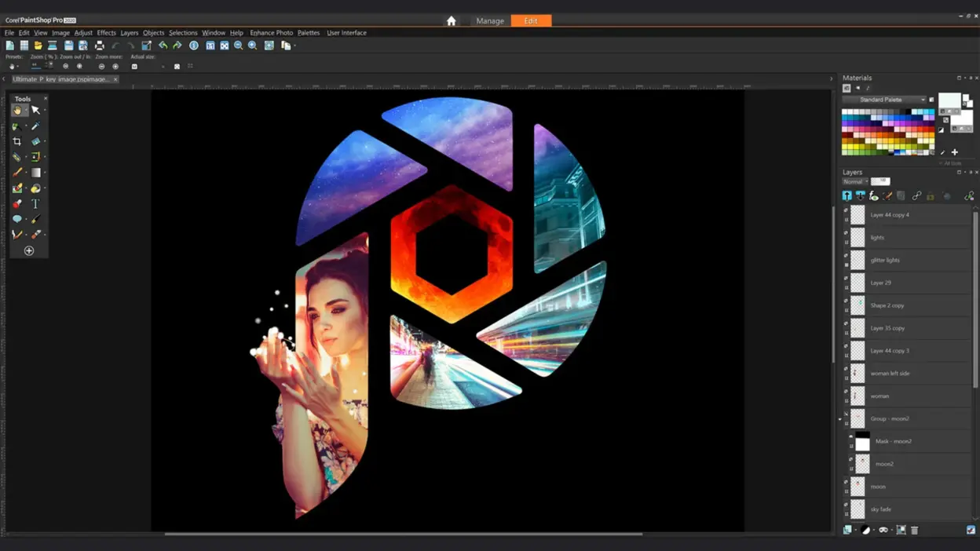Click Zoom more plus button in options
Screen dimensions: 980x551
[115, 67]
